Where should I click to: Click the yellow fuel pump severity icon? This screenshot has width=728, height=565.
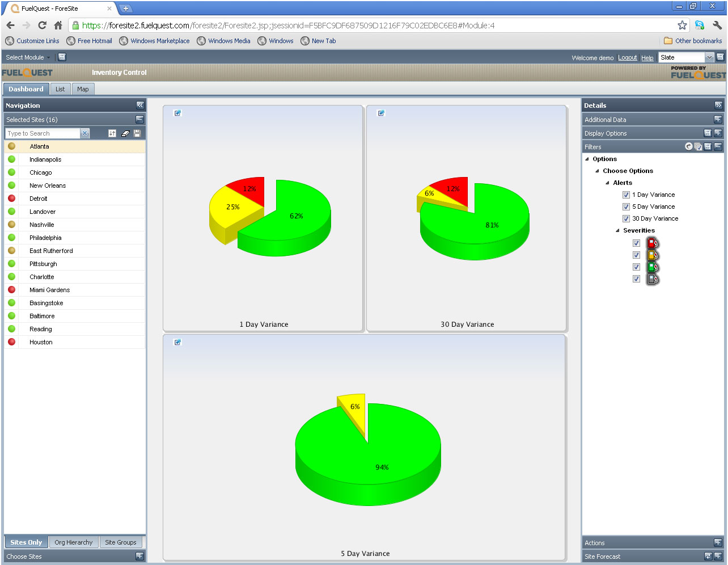point(653,255)
